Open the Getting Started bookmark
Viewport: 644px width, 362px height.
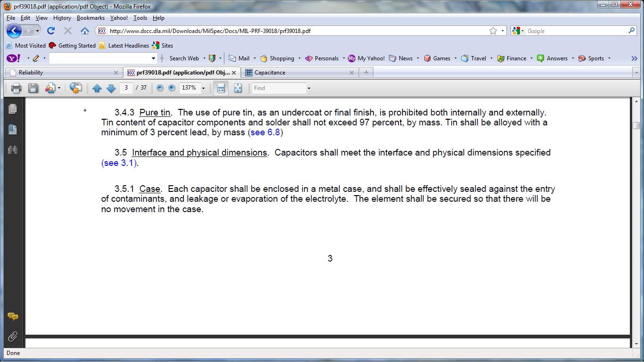click(x=72, y=46)
